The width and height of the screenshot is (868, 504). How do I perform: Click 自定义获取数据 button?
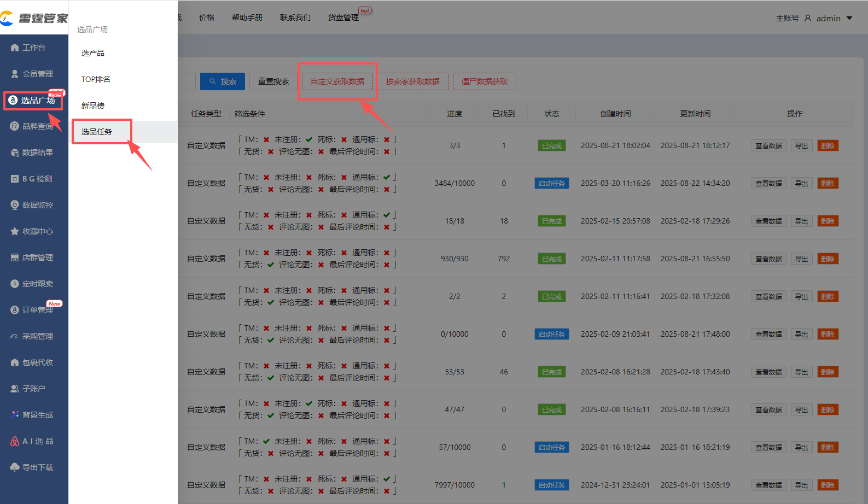pos(337,81)
